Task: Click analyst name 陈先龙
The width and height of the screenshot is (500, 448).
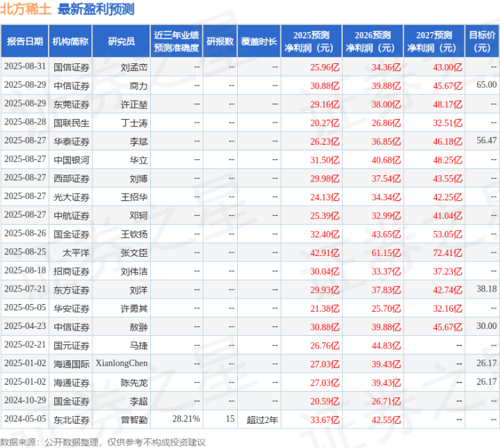Action: [x=134, y=383]
